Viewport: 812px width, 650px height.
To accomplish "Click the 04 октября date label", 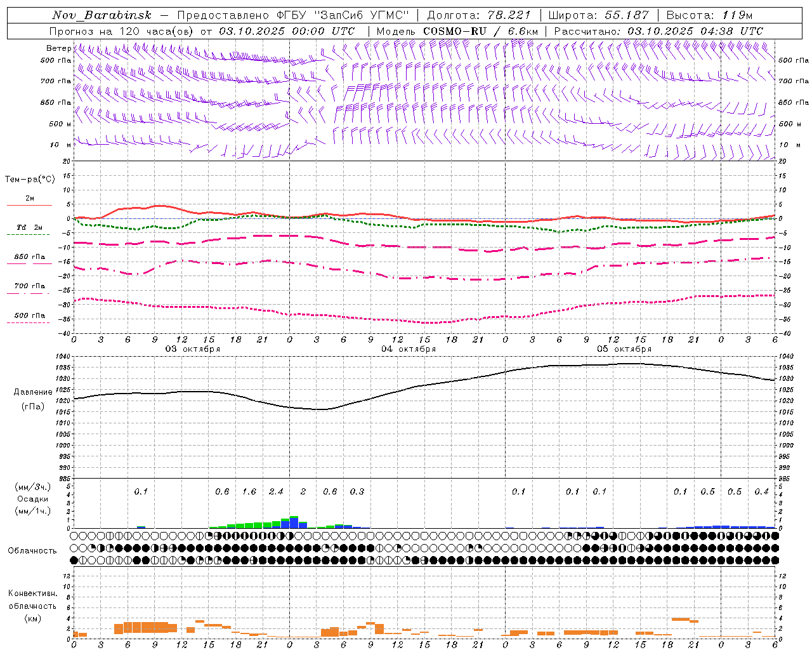I will click(409, 349).
